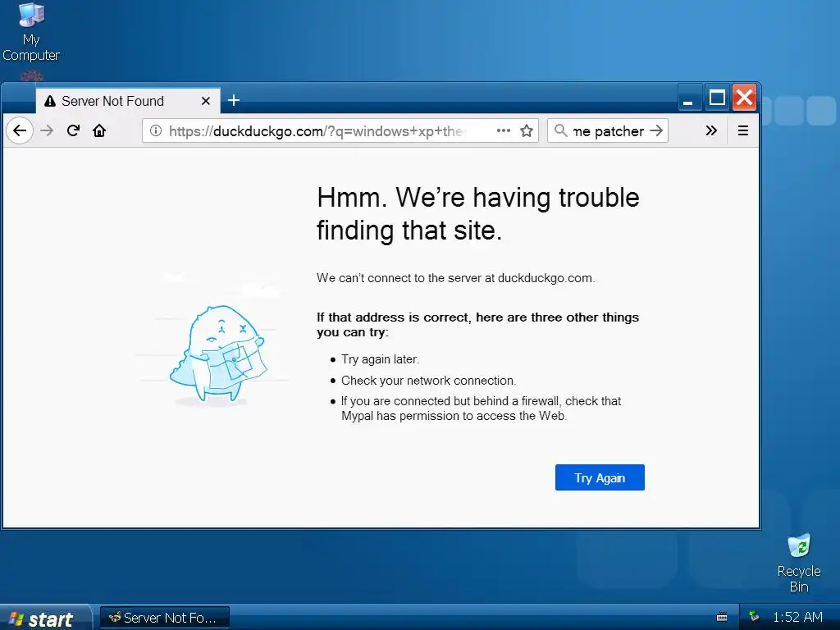Show site information icon in address bar
The width and height of the screenshot is (840, 630).
(155, 130)
